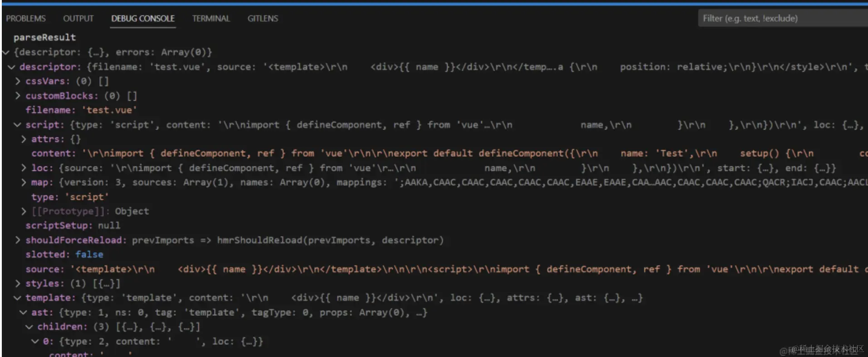The width and height of the screenshot is (868, 357).
Task: Click the type: 'script' row
Action: (70, 197)
